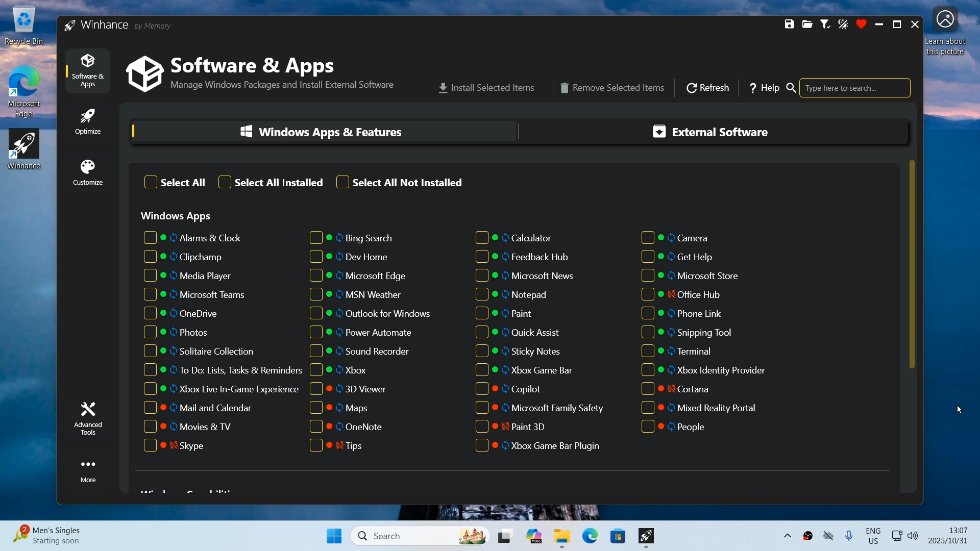Click the Refresh button
This screenshot has height=551, width=980.
pyautogui.click(x=707, y=88)
